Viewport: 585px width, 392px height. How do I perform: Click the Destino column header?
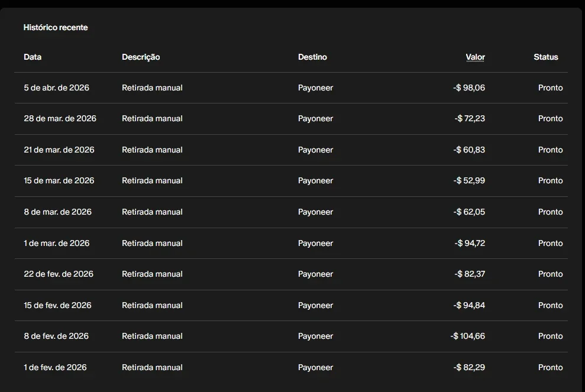tap(312, 57)
